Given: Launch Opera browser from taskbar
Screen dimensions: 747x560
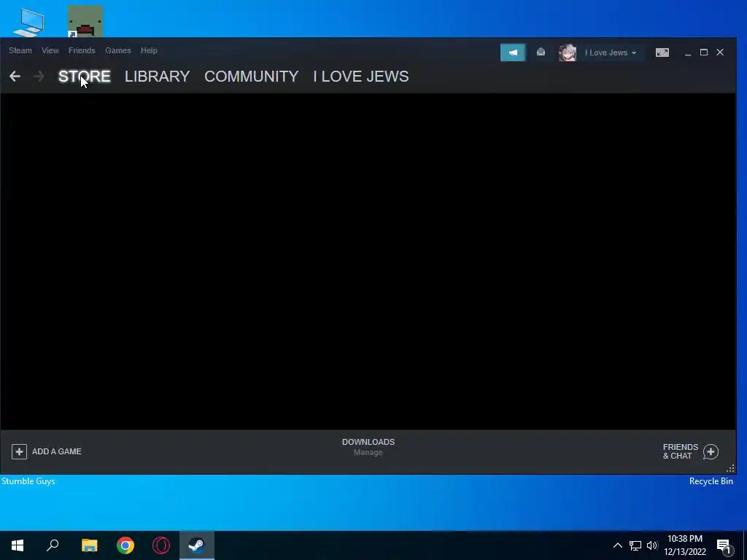Looking at the screenshot, I should click(161, 545).
